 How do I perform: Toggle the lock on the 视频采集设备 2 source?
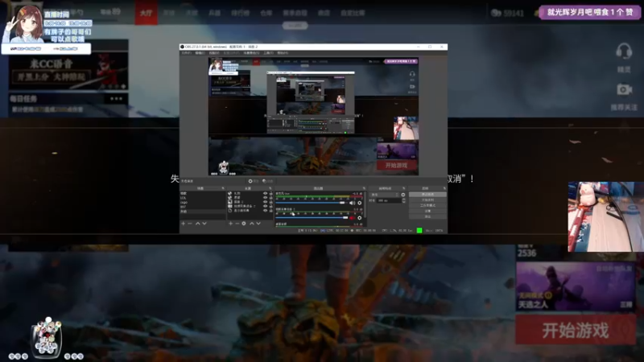pyautogui.click(x=271, y=206)
